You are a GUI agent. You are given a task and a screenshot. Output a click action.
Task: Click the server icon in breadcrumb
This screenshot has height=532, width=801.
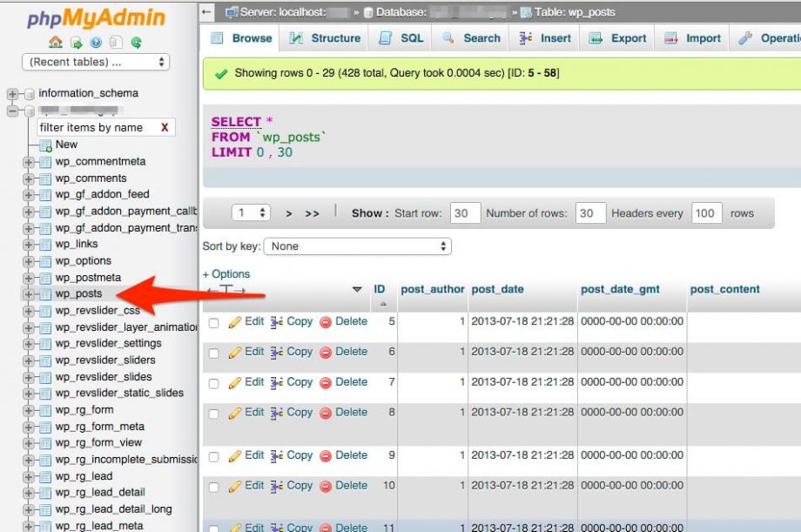[232, 12]
